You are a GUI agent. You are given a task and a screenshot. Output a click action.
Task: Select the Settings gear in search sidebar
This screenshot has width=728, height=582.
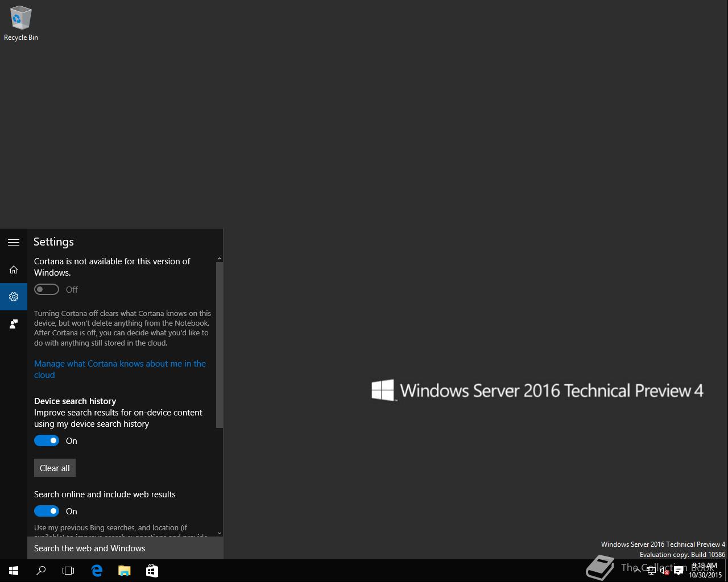point(14,297)
